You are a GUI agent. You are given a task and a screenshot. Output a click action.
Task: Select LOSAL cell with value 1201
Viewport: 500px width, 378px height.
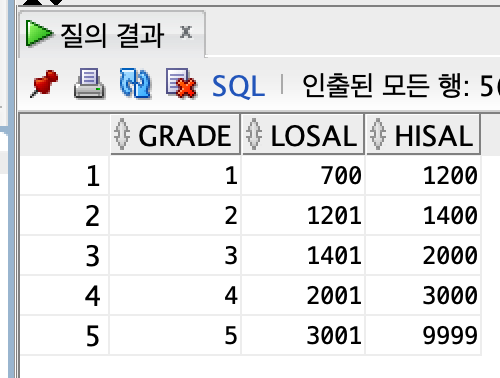pyautogui.click(x=303, y=215)
